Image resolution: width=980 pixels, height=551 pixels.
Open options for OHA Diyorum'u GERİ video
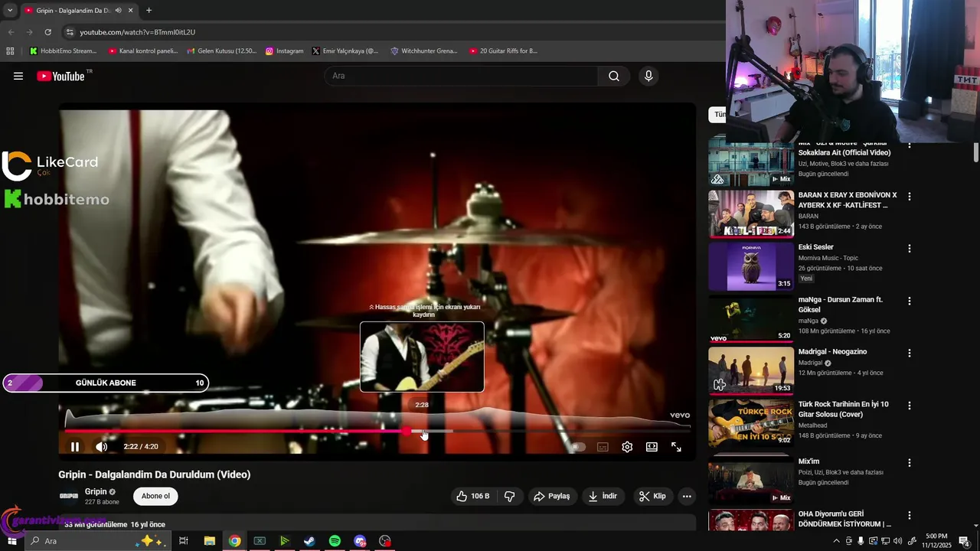pos(910,515)
